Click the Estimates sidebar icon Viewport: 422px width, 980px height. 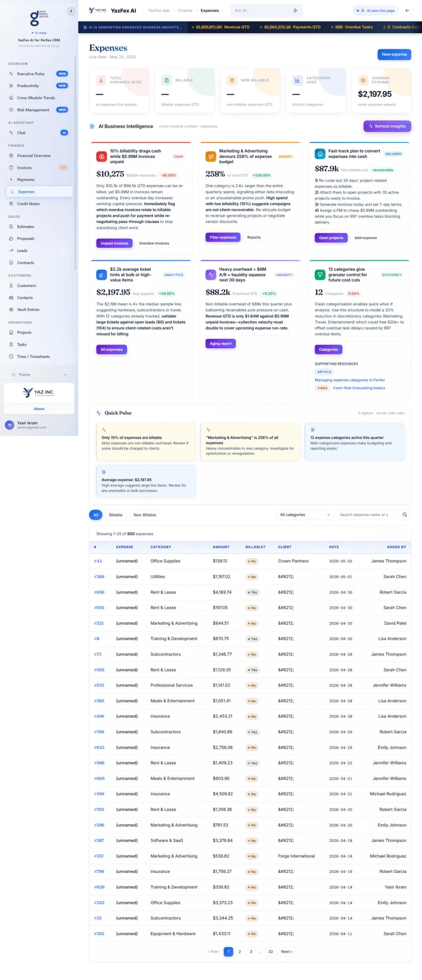point(11,226)
